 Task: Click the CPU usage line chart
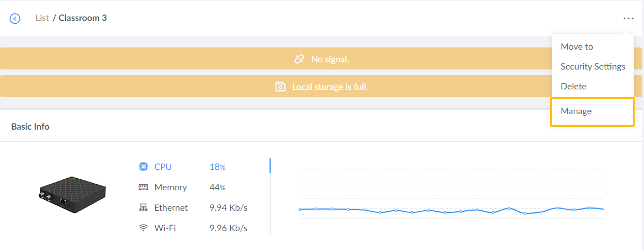pos(451,210)
